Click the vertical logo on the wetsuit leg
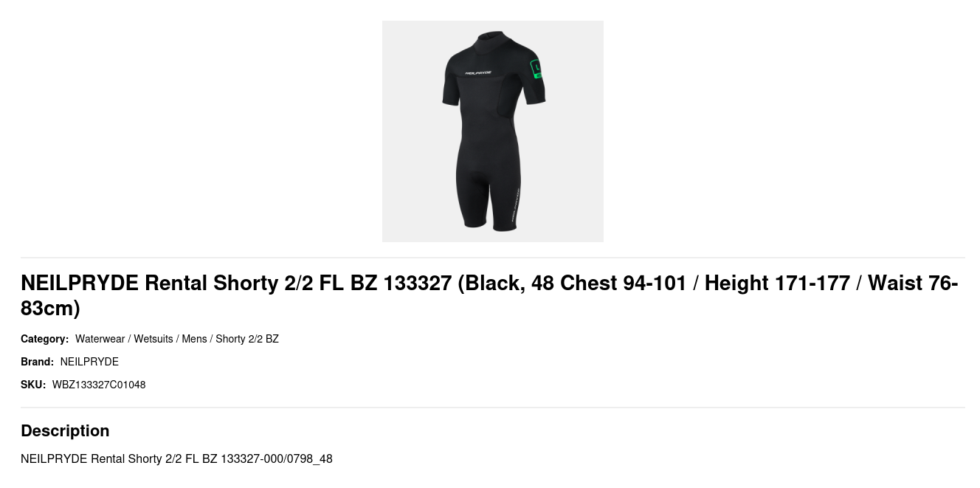980x488 pixels. point(516,205)
